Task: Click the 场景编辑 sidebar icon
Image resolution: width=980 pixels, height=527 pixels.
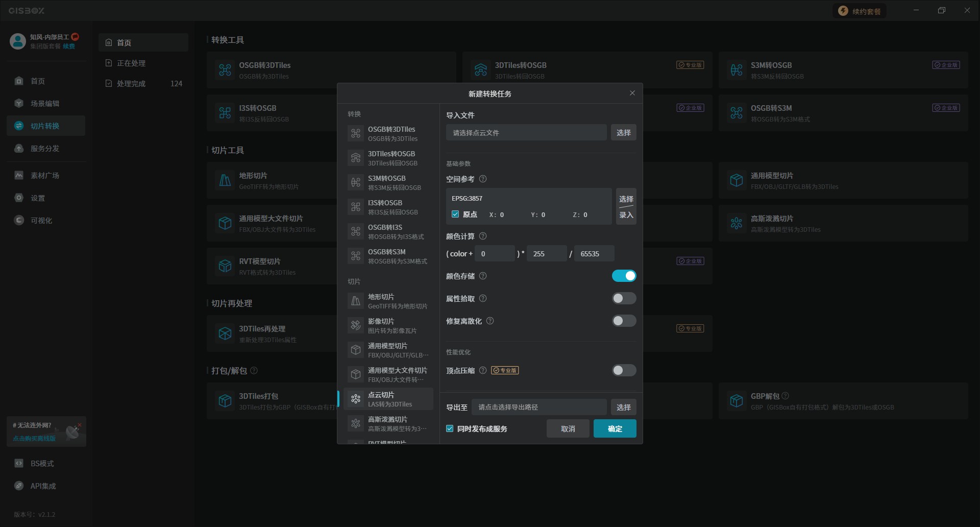Action: pos(19,104)
